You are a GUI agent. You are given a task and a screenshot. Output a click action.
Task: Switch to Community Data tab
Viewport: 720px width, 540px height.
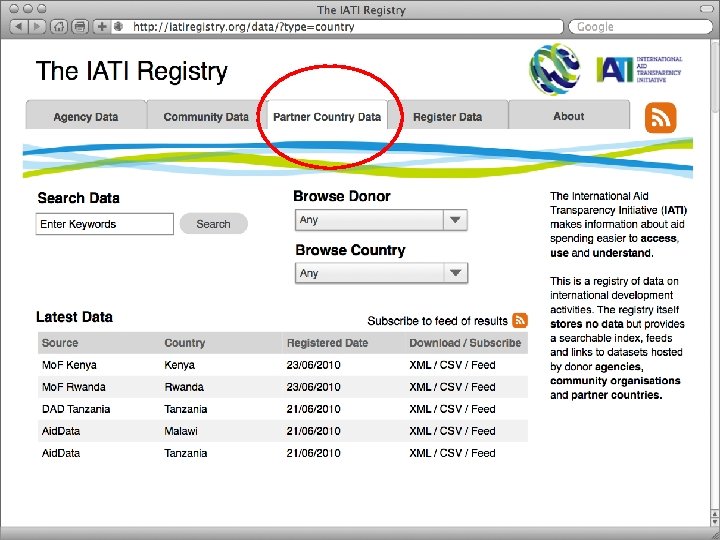pyautogui.click(x=206, y=117)
